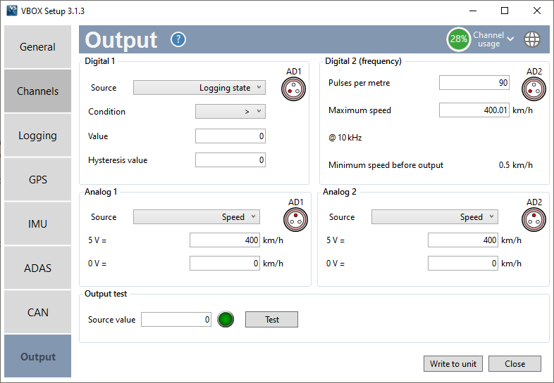Click the Hysteresis value input field
Image resolution: width=554 pixels, height=383 pixels.
230,160
